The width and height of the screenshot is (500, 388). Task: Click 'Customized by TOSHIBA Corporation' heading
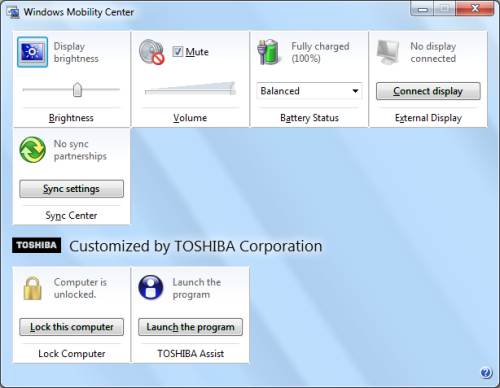(196, 246)
